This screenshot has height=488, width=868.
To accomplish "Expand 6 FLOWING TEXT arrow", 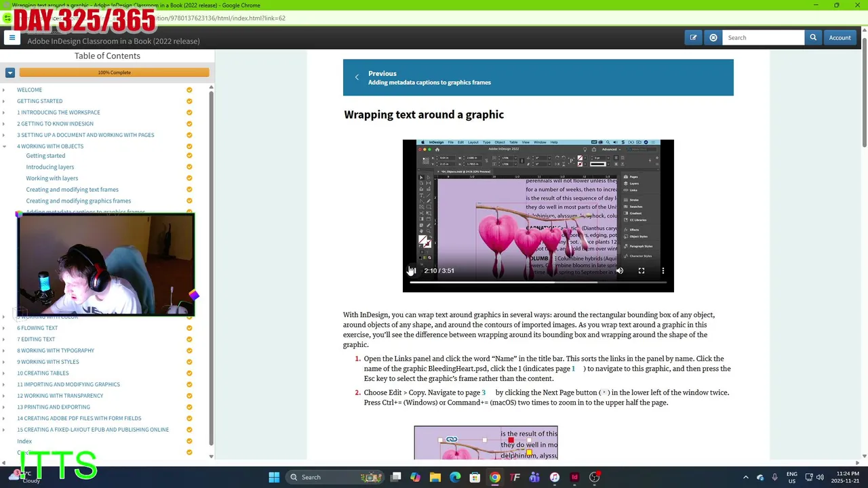I will pyautogui.click(x=4, y=328).
